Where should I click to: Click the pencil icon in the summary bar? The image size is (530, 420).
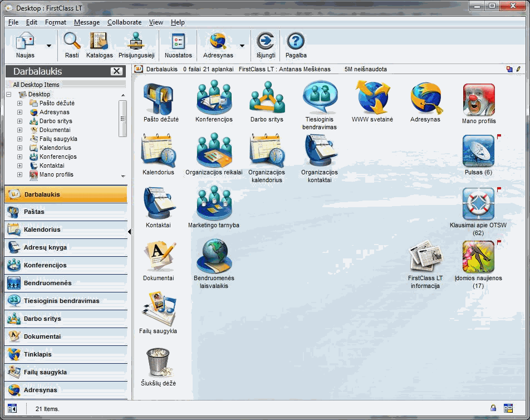518,69
